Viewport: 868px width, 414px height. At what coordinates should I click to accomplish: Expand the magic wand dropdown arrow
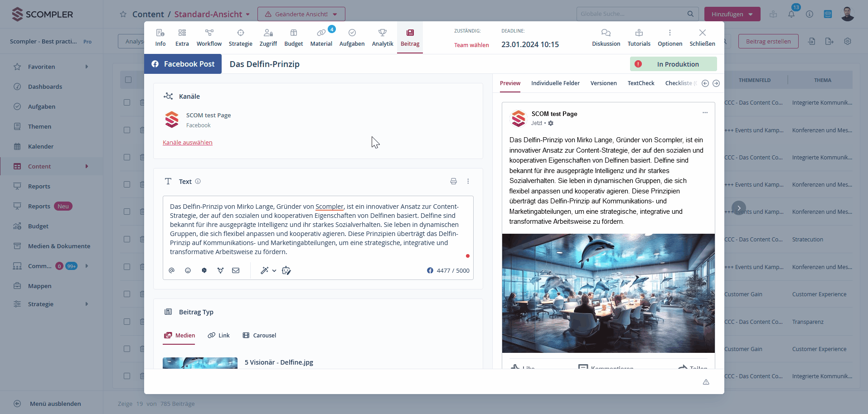point(274,271)
